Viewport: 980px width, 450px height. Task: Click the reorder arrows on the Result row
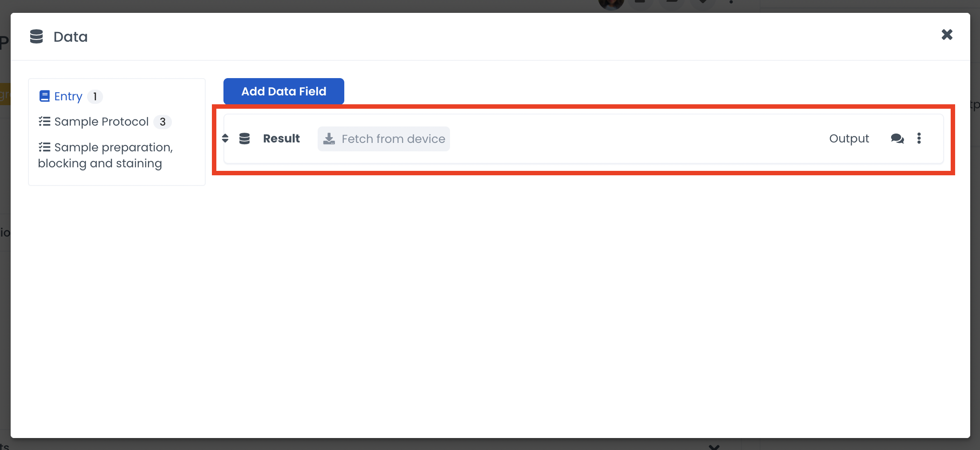(225, 138)
